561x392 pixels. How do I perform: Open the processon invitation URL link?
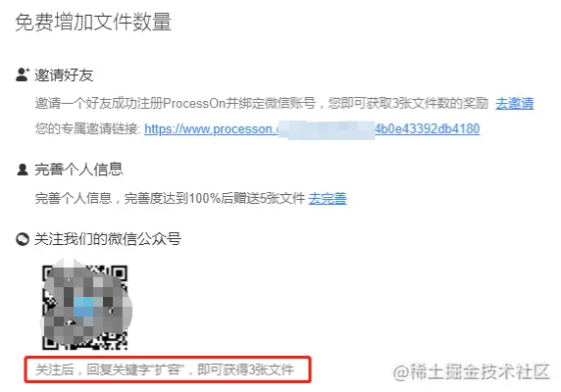coord(312,129)
